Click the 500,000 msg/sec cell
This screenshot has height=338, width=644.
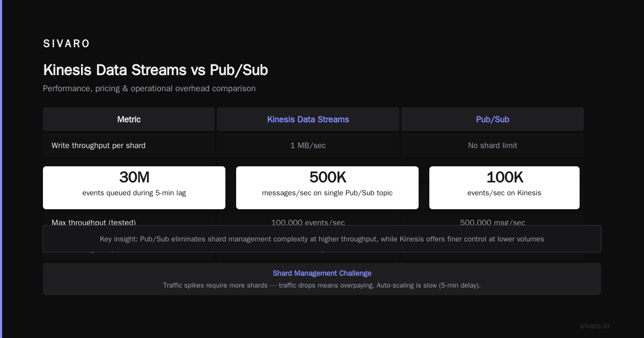[493, 222]
